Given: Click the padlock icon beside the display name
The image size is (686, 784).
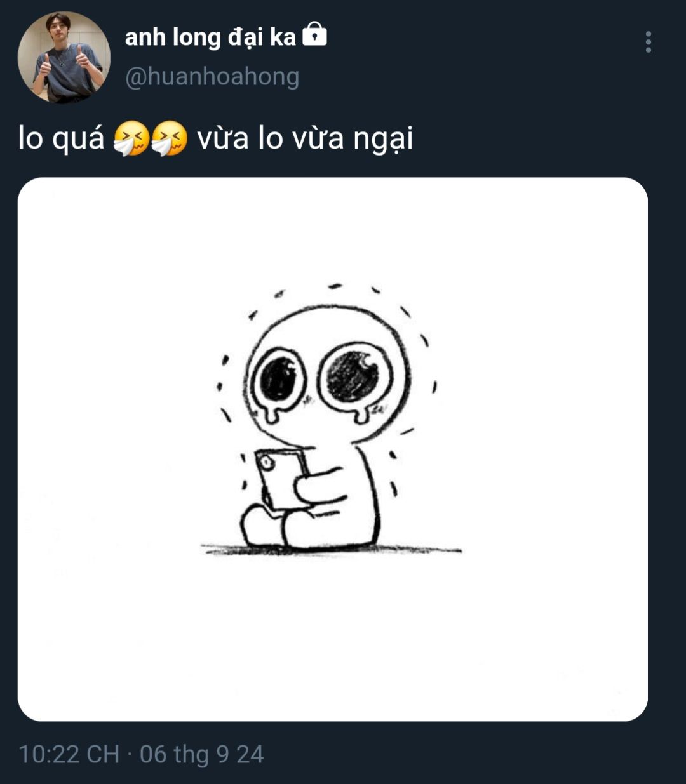Looking at the screenshot, I should [x=314, y=34].
